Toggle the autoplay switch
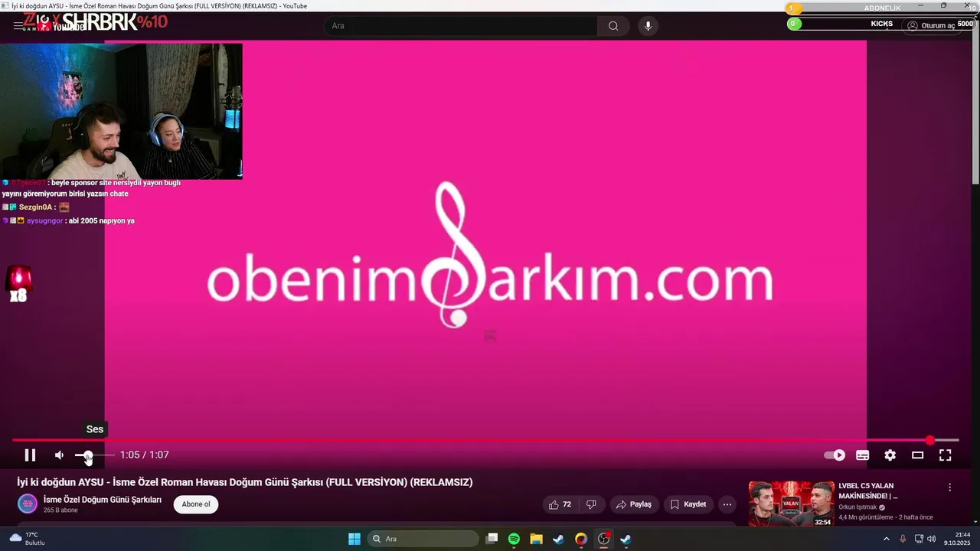980x551 pixels. pos(835,455)
